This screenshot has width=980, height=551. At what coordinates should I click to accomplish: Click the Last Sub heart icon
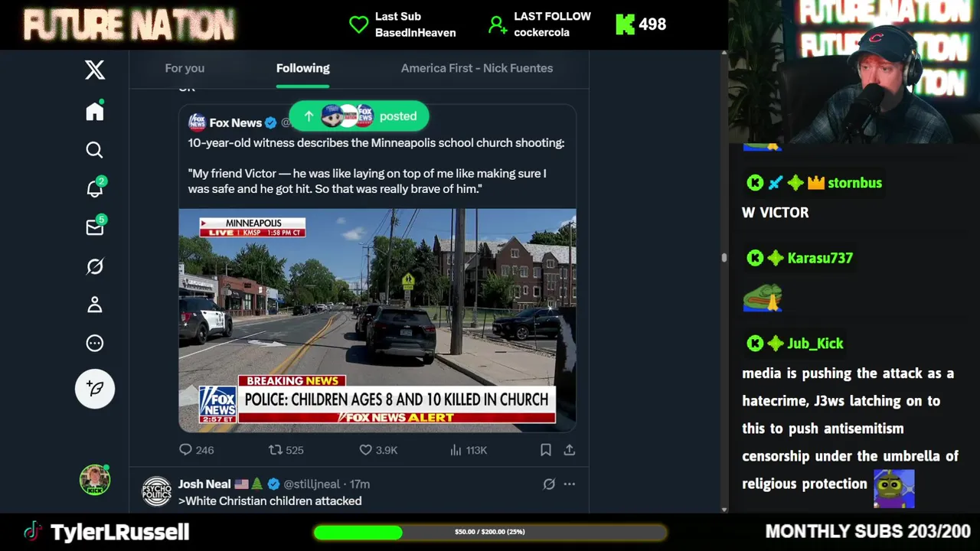pyautogui.click(x=359, y=24)
